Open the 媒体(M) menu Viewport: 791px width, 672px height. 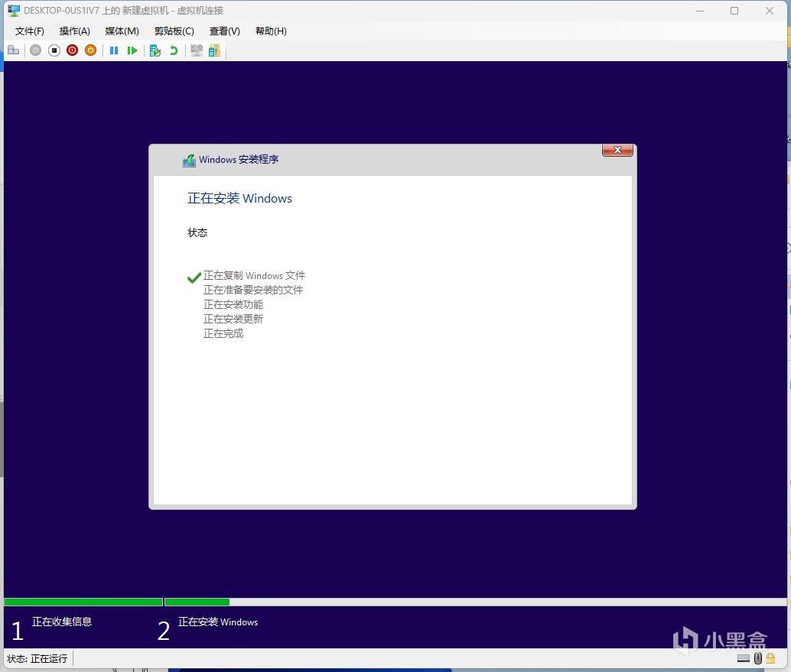122,31
